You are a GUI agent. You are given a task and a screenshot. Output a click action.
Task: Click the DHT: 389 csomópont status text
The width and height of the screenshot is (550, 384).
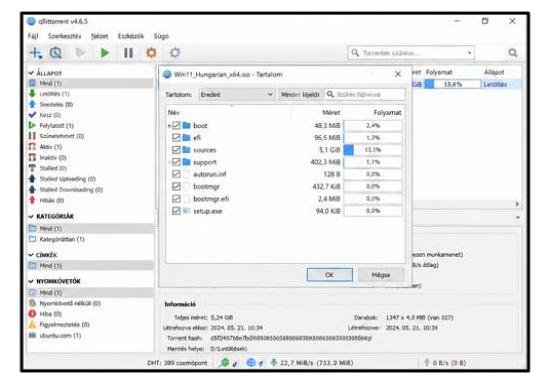pos(177,363)
